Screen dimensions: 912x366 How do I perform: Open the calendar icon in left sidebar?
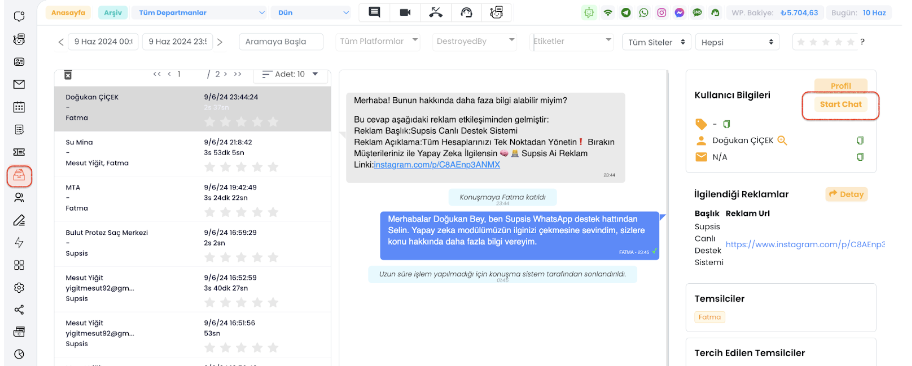click(19, 107)
